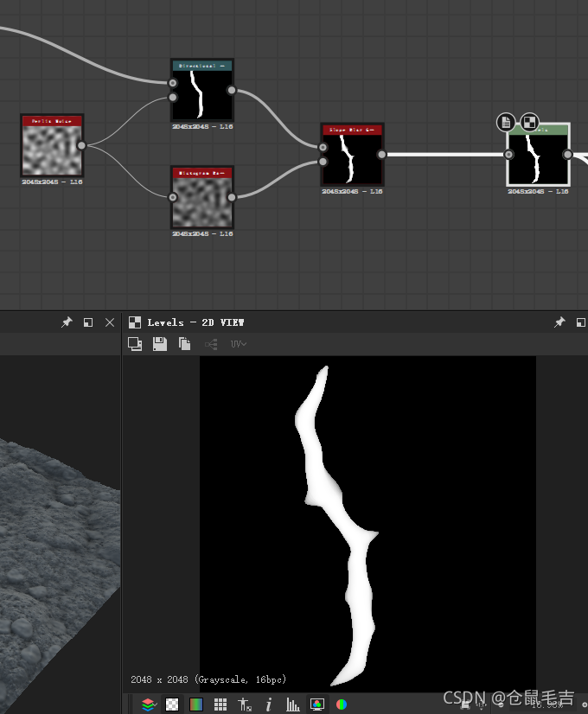Toggle the tiling grid display
The width and height of the screenshot is (588, 714).
[x=220, y=704]
